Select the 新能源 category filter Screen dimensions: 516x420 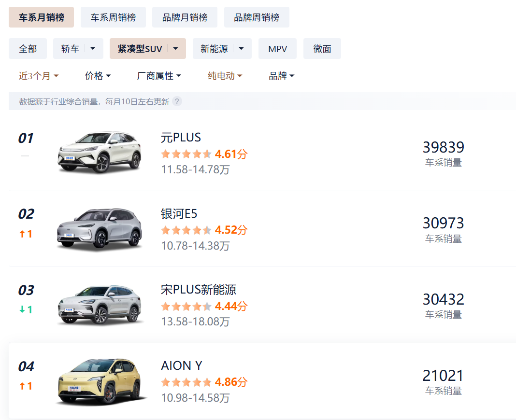click(214, 49)
